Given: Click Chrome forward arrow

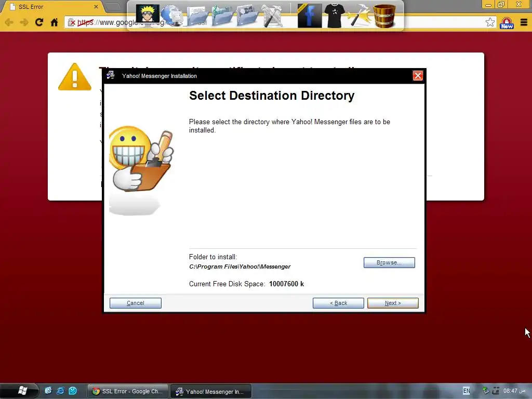Looking at the screenshot, I should click(x=24, y=22).
